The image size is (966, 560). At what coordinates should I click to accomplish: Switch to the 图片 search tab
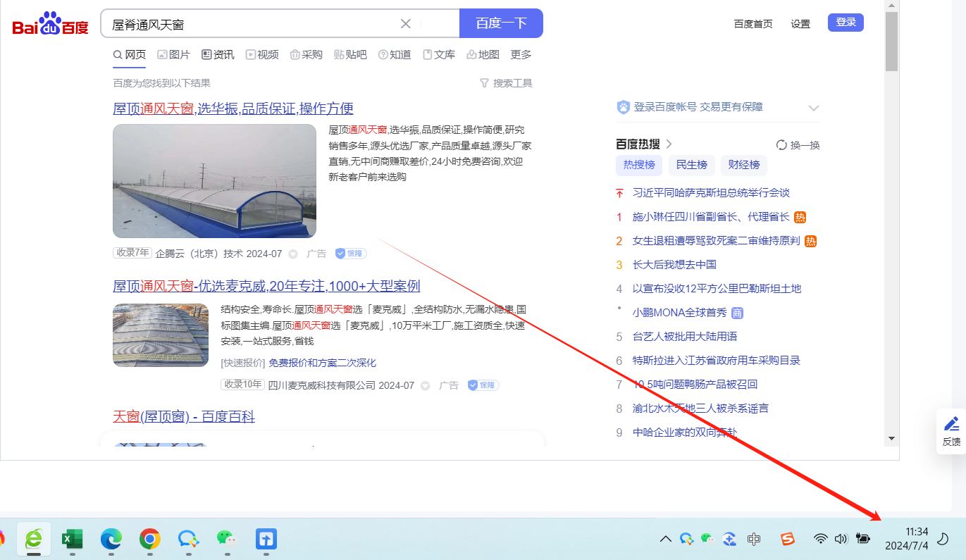coord(174,55)
